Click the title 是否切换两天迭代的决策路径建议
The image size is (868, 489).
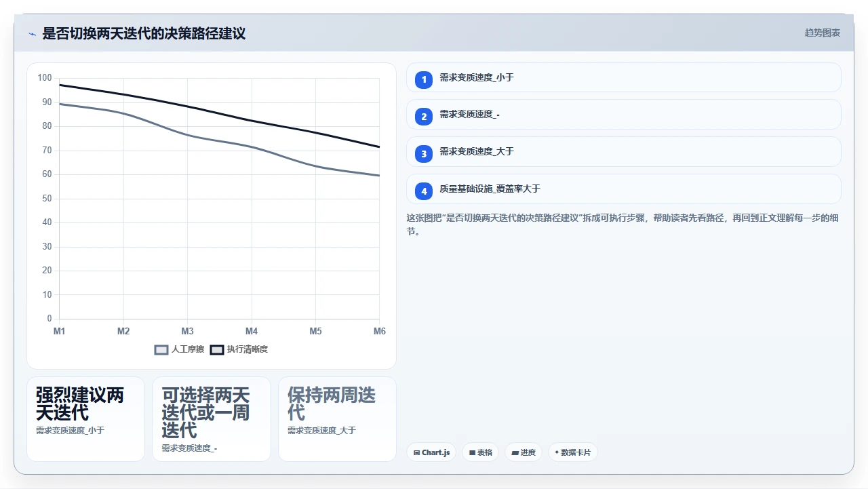pos(144,33)
